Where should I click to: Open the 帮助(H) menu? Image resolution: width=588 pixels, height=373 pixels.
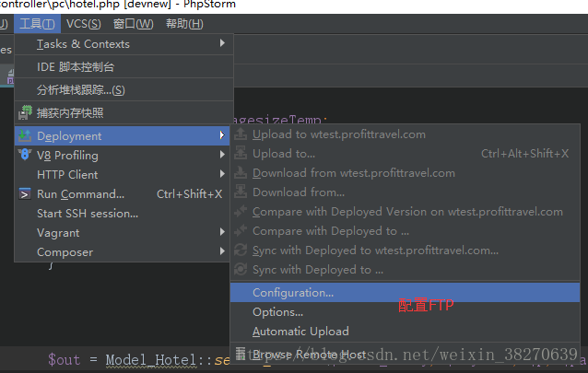click(x=184, y=24)
